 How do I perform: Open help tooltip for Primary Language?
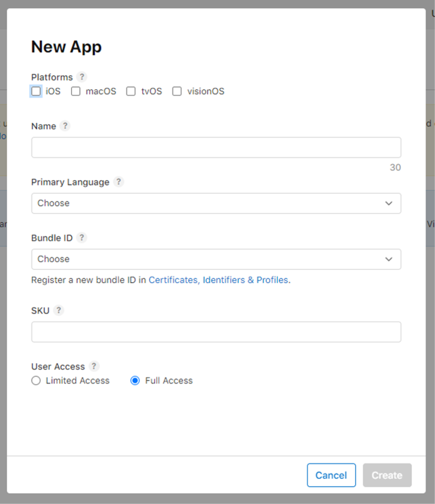pos(118,182)
